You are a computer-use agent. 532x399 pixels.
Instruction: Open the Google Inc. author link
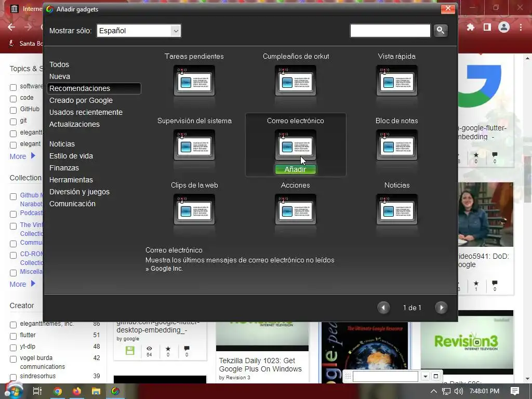tap(167, 269)
